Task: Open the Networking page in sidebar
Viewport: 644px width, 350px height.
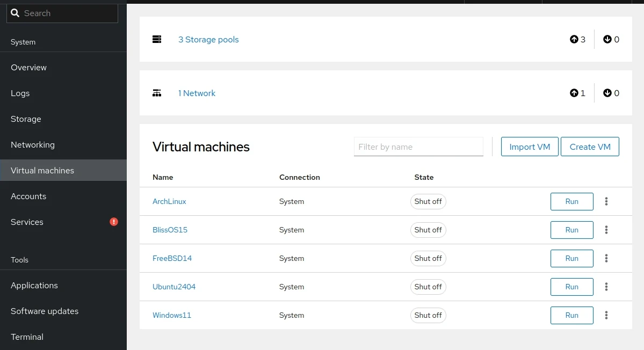Action: coord(33,144)
